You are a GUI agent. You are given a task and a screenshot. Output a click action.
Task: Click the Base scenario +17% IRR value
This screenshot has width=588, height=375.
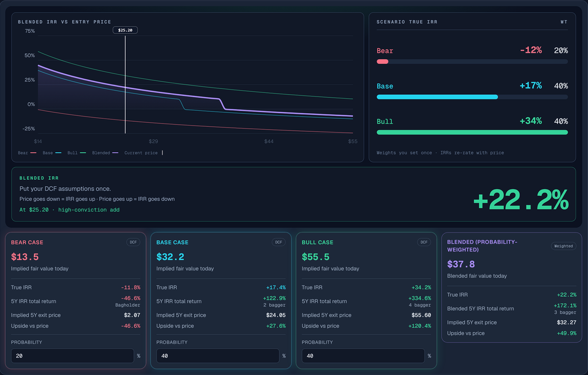pos(531,86)
